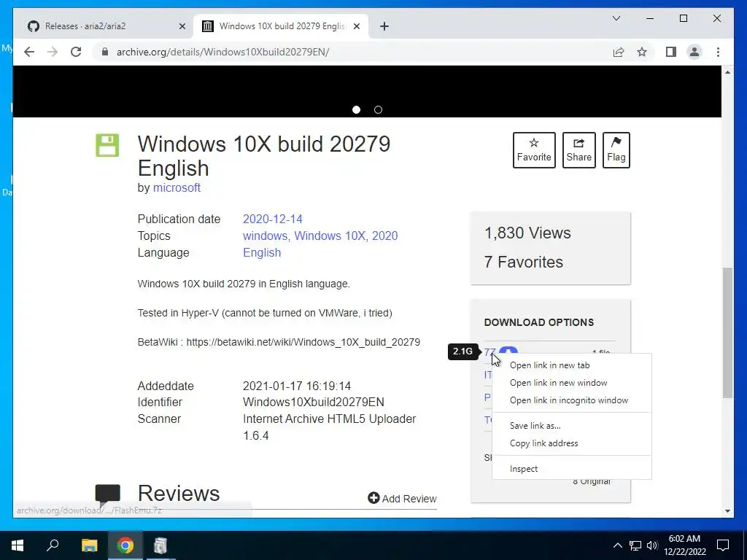
Task: Expand the tab search chevron
Action: [x=616, y=18]
